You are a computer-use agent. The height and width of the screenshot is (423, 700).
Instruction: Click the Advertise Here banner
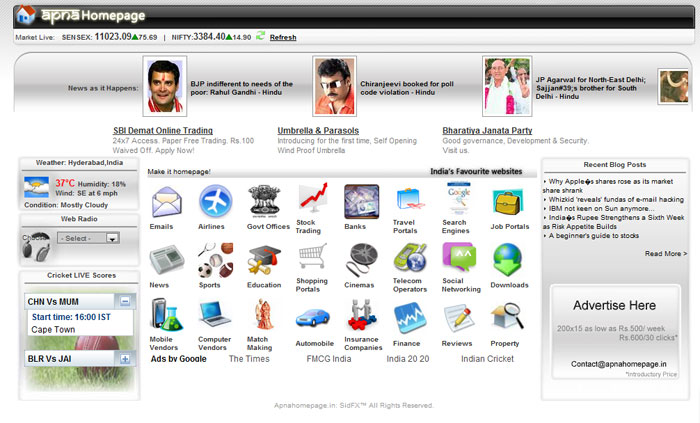[x=615, y=332]
